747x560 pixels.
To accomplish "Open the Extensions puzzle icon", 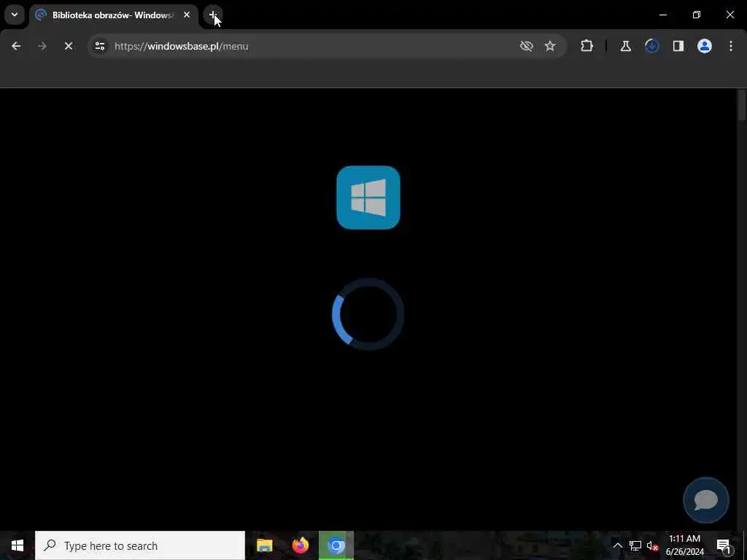I will point(587,46).
